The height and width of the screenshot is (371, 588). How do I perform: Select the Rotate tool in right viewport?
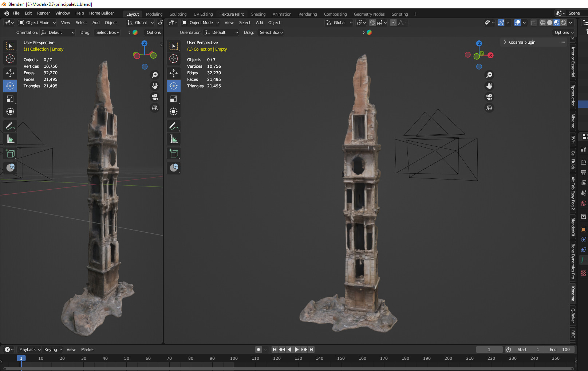pos(174,86)
